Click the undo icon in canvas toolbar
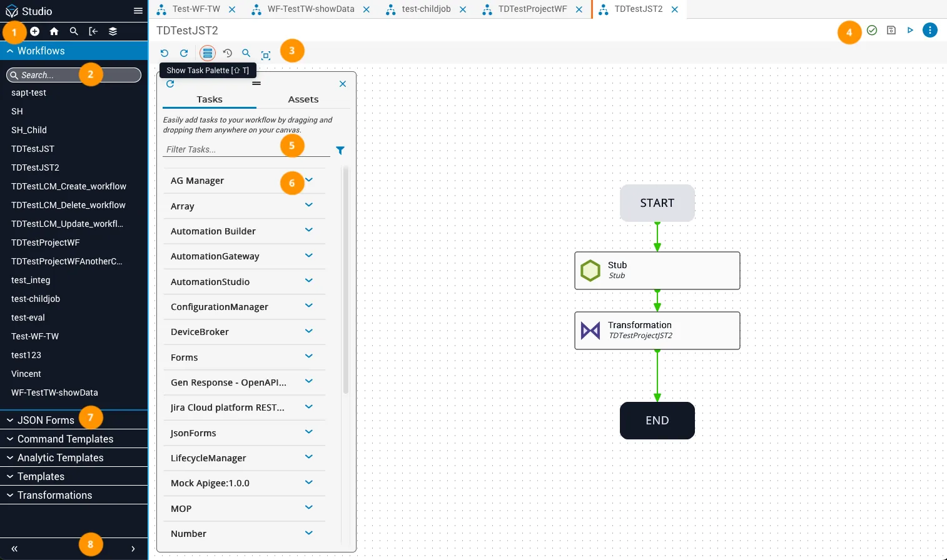 tap(165, 54)
